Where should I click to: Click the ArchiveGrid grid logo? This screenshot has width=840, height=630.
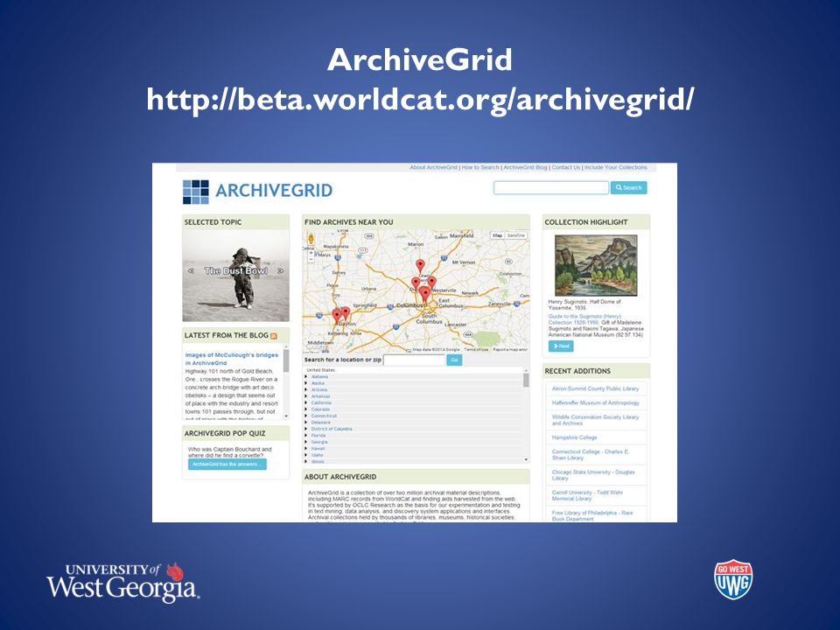pos(195,192)
